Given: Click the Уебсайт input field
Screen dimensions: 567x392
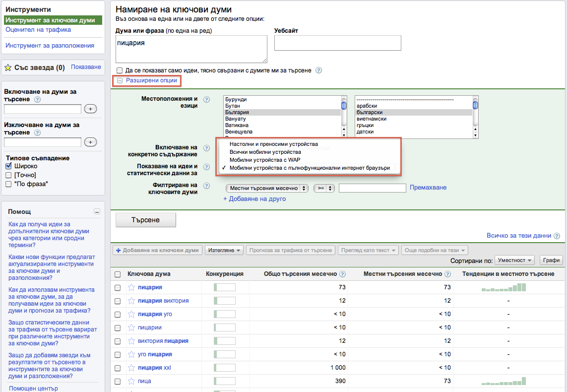Looking at the screenshot, I should pos(338,43).
